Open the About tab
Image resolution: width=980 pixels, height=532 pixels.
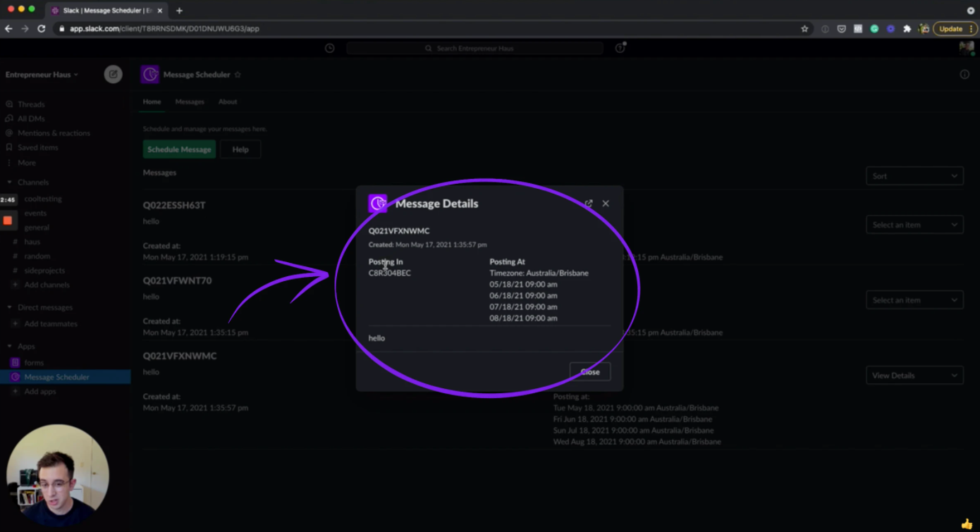(227, 101)
